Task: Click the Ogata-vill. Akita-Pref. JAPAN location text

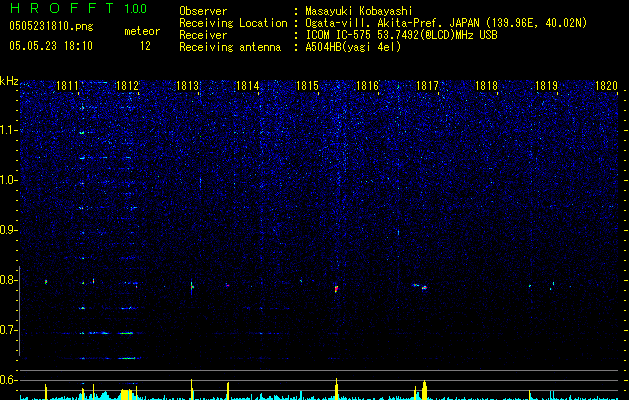Action: click(x=446, y=23)
